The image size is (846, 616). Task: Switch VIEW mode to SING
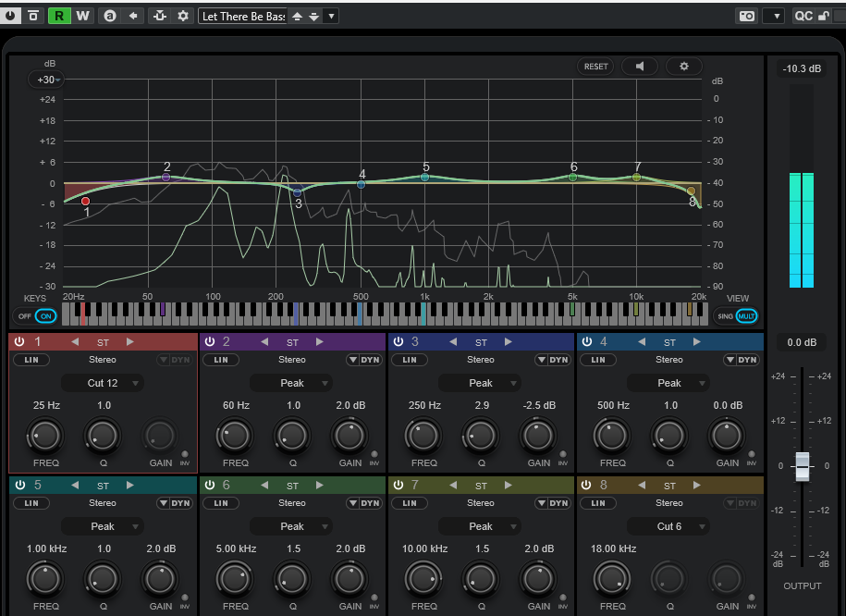(x=725, y=315)
